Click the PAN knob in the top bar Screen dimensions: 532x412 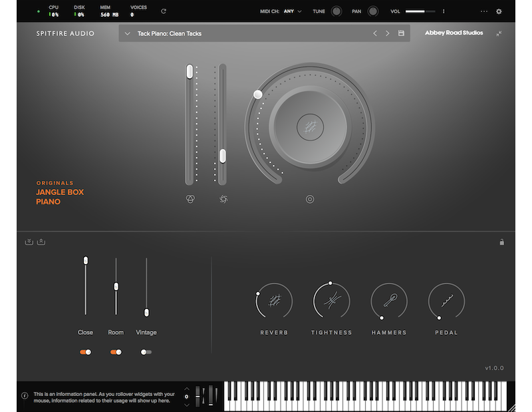tap(373, 11)
